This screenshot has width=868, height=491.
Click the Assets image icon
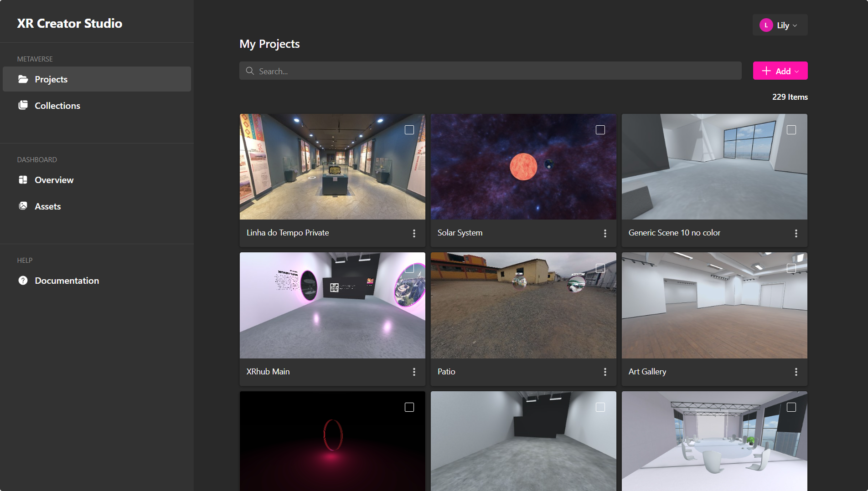point(23,206)
